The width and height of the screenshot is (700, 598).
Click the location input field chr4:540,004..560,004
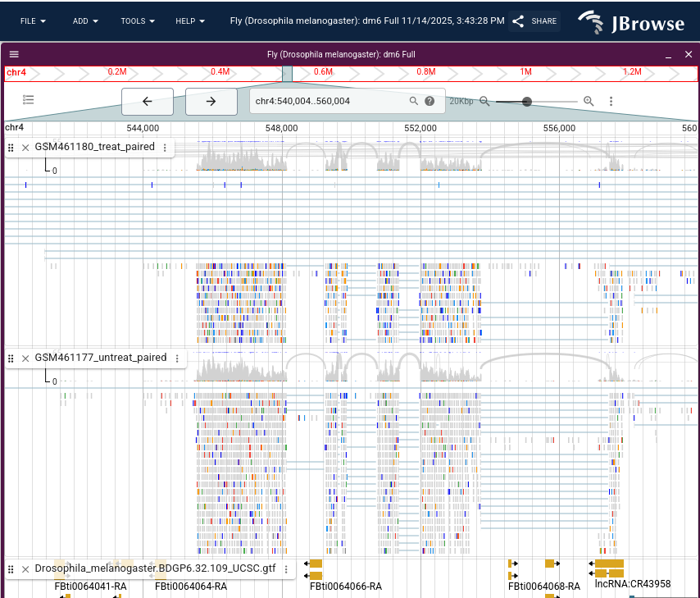tap(328, 101)
